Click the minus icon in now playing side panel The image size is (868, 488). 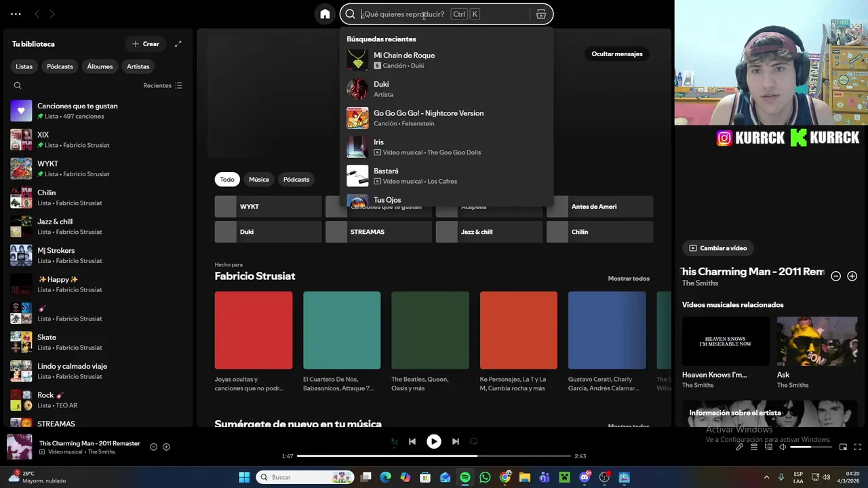point(836,276)
